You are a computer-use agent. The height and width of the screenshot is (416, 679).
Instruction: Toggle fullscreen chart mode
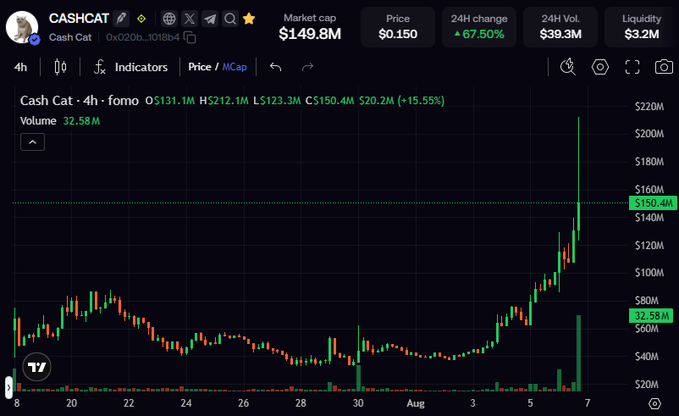tap(632, 67)
